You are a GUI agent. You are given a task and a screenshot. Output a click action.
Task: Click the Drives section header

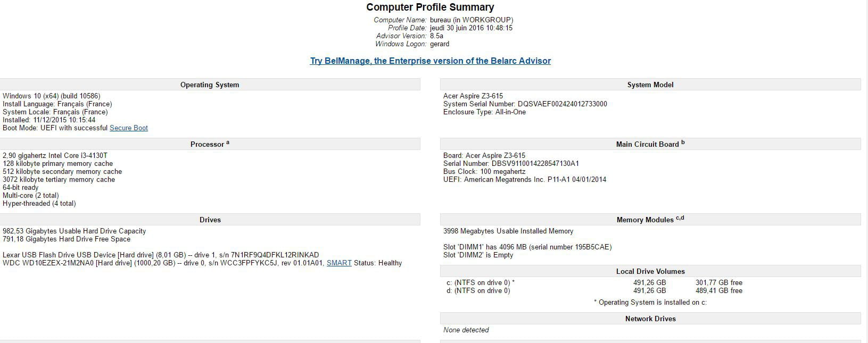210,220
